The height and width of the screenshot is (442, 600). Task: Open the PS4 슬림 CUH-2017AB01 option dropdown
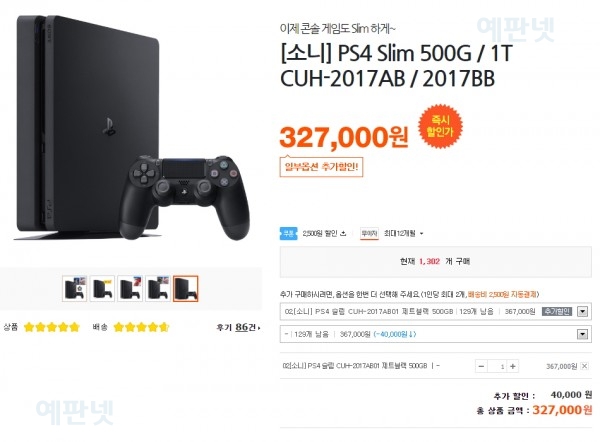(x=435, y=312)
